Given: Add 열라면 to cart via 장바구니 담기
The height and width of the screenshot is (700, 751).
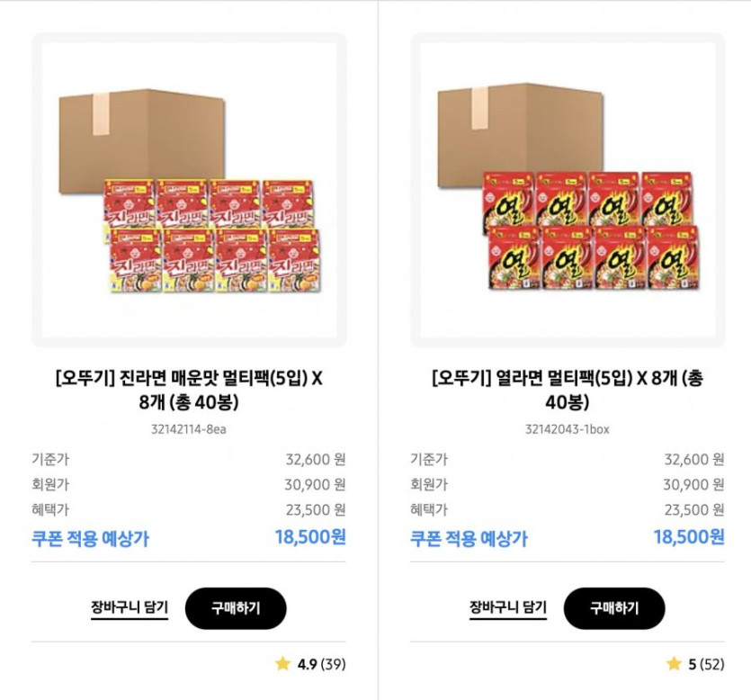Looking at the screenshot, I should coord(508,607).
